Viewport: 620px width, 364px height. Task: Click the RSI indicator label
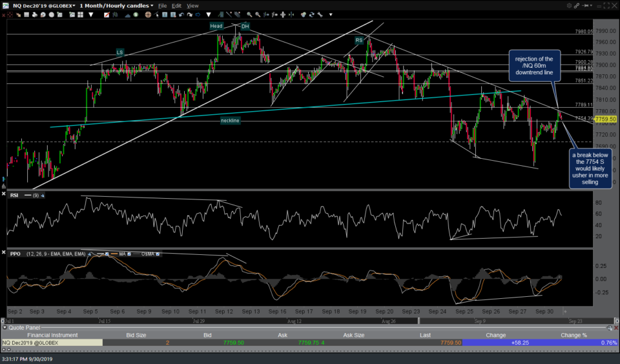[14, 196]
